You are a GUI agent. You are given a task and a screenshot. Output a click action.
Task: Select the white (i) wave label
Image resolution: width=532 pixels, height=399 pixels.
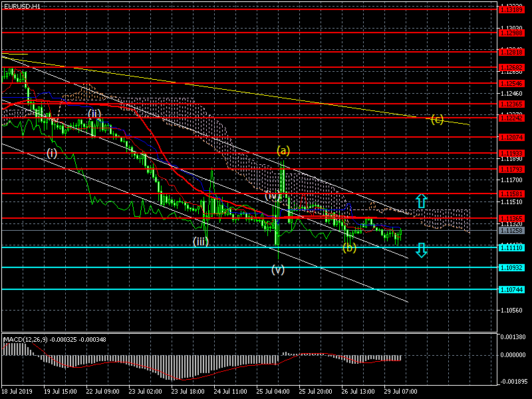coord(52,154)
